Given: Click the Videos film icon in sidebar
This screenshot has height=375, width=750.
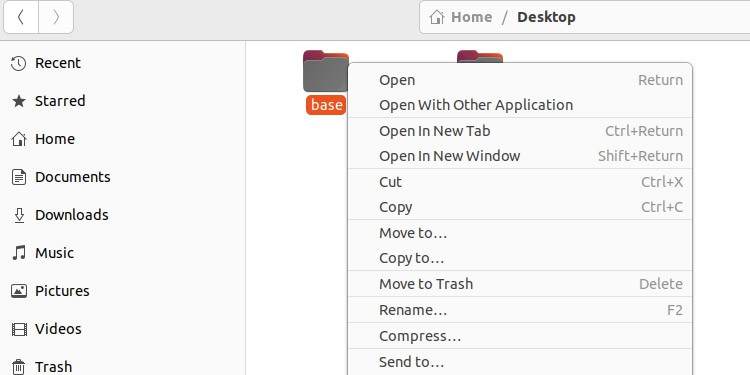Looking at the screenshot, I should [x=19, y=329].
